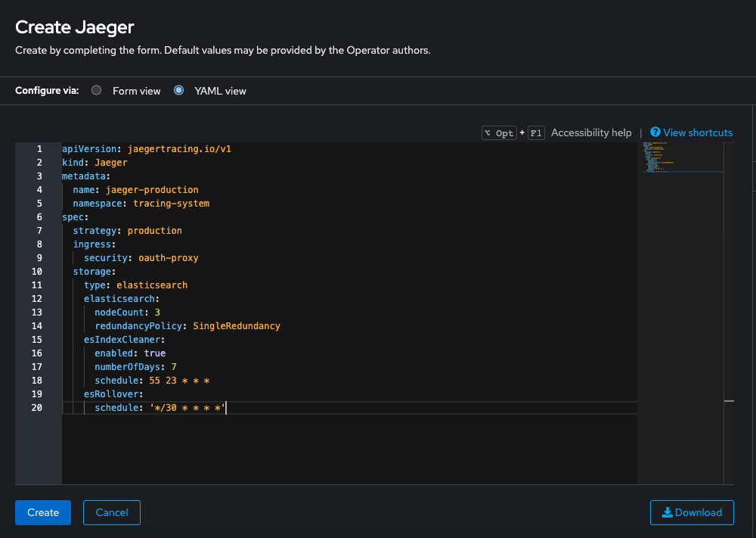Click the jaeger-production name value
Viewport: 756px width, 538px height.
pos(152,190)
